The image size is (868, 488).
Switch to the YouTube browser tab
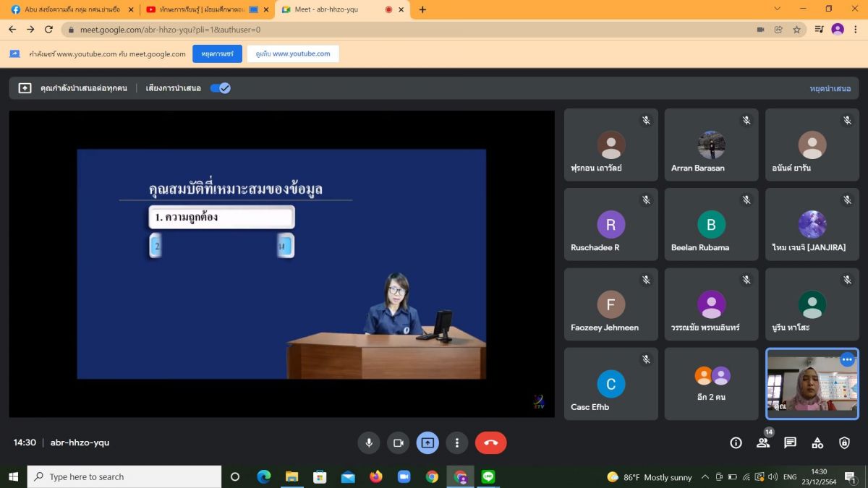203,9
